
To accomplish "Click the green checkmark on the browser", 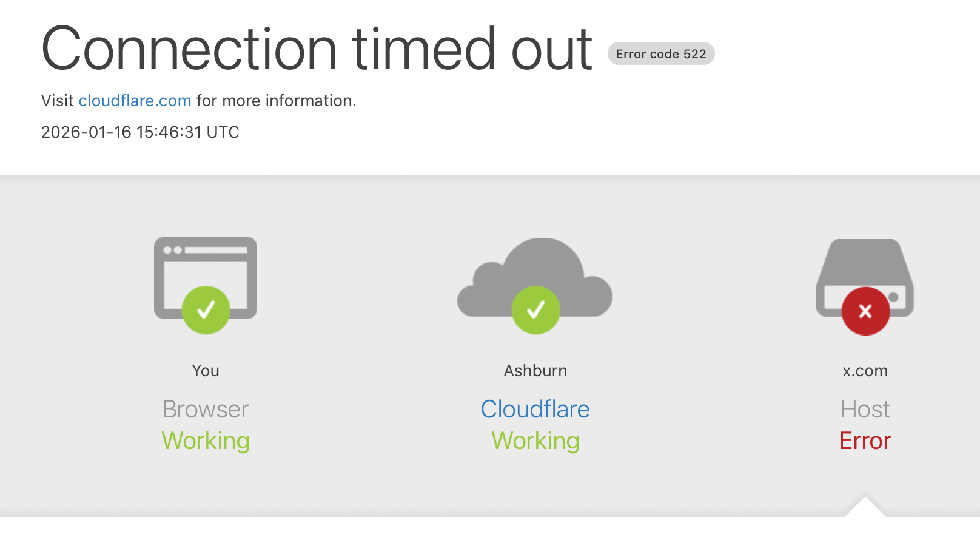I will point(206,310).
